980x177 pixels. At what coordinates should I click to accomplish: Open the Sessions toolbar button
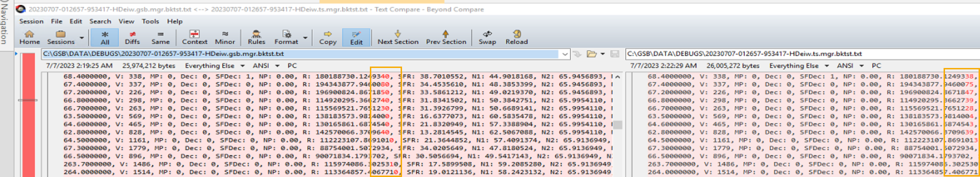[x=61, y=37]
